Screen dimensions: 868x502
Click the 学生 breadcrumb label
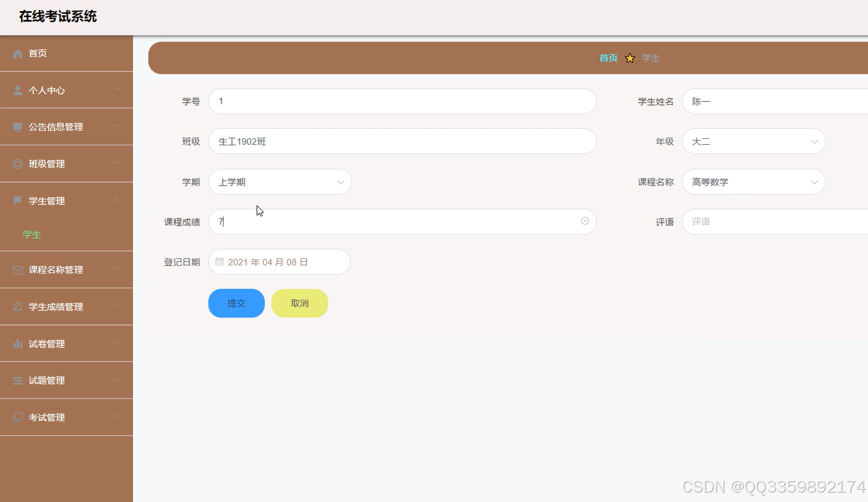(x=651, y=58)
